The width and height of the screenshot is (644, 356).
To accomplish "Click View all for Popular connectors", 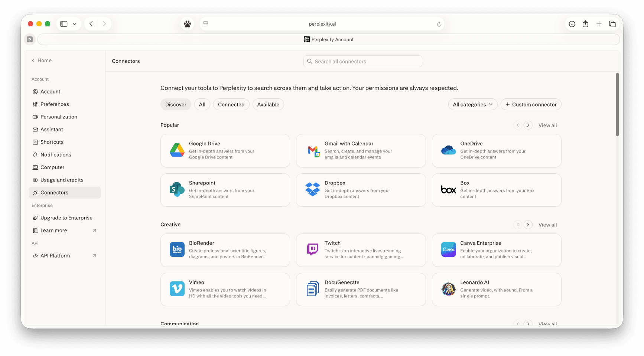I will [x=547, y=125].
